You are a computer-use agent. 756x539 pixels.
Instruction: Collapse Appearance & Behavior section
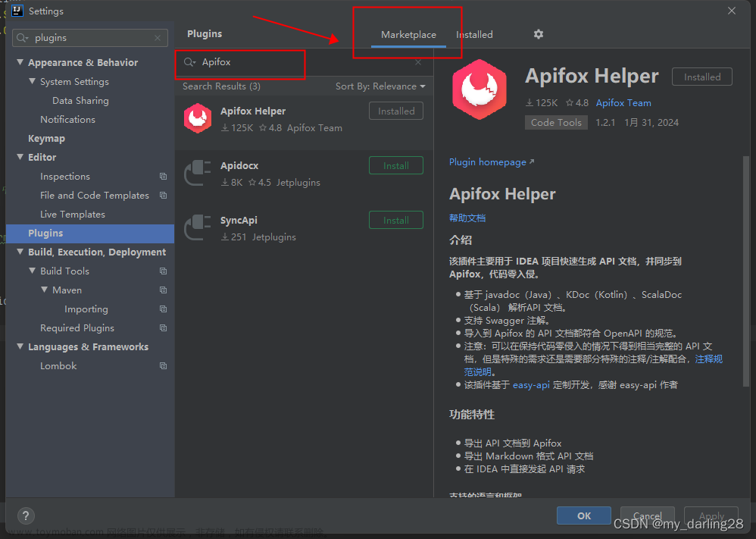tap(20, 62)
